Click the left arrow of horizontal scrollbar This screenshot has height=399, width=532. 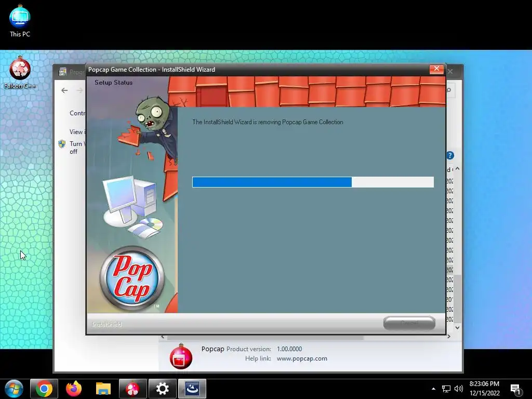coord(163,337)
